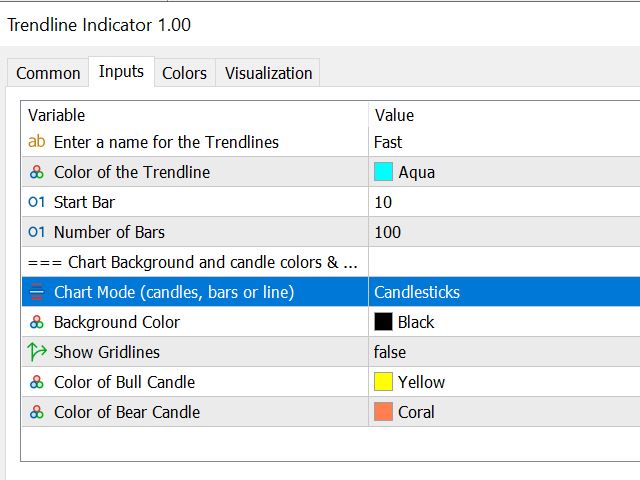
Task: Switch to the Common tab
Action: click(x=48, y=73)
